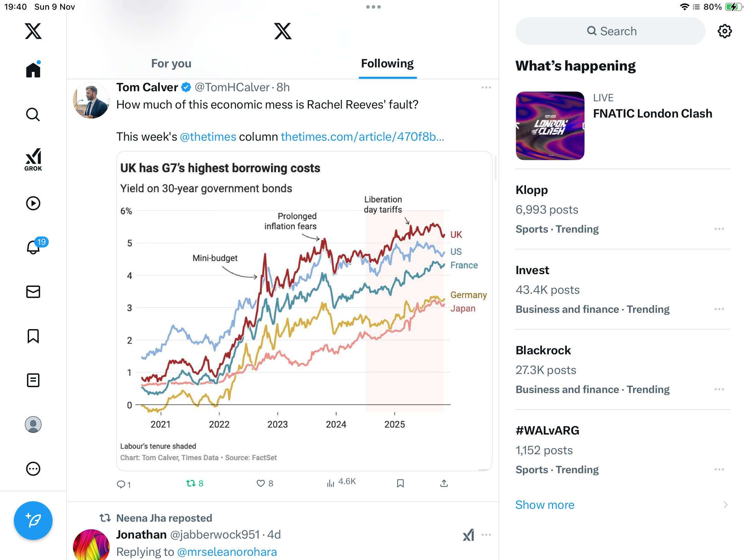Share Tom Calver's post
Screen dimensions: 747x560
444,483
